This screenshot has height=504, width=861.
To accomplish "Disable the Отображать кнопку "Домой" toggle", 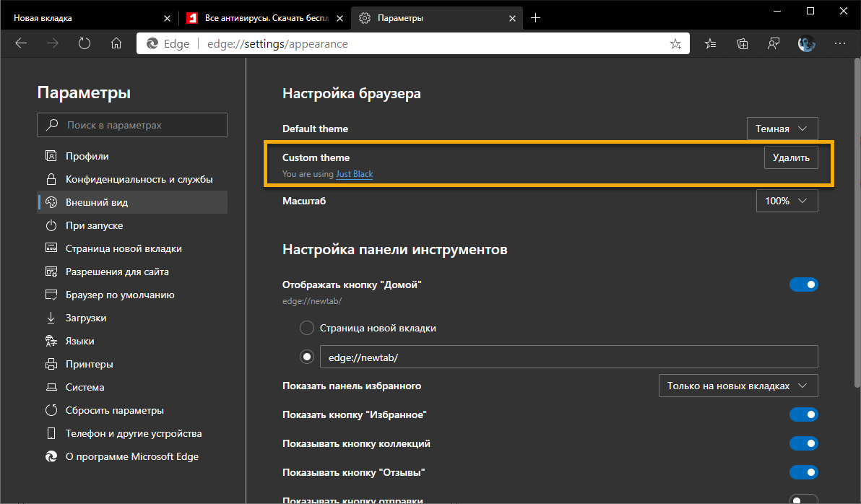I will [x=804, y=284].
